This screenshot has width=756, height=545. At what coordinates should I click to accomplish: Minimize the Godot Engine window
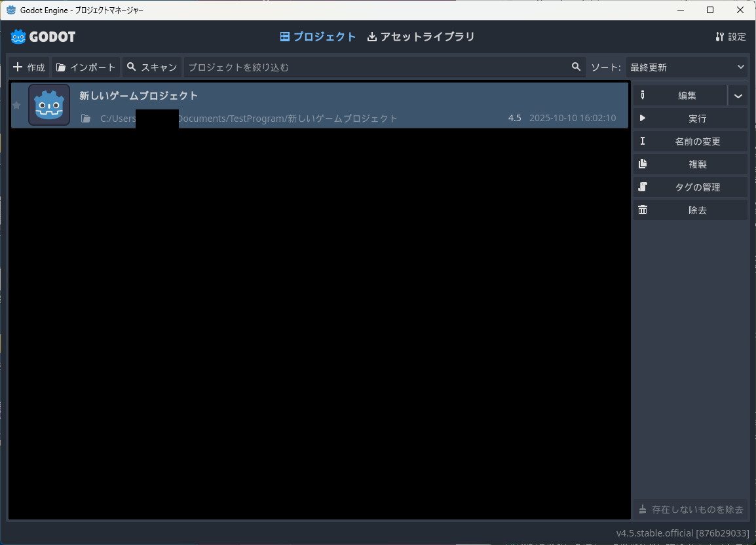[x=681, y=10]
